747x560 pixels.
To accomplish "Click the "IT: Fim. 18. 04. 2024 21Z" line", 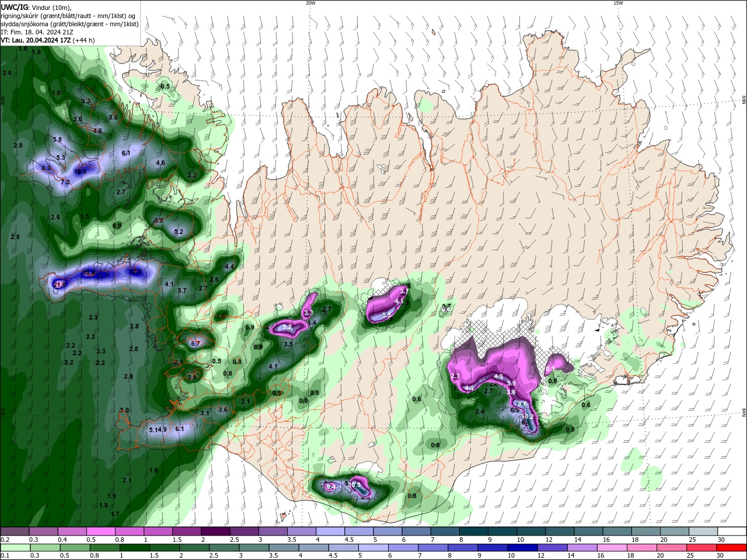I will (36, 32).
